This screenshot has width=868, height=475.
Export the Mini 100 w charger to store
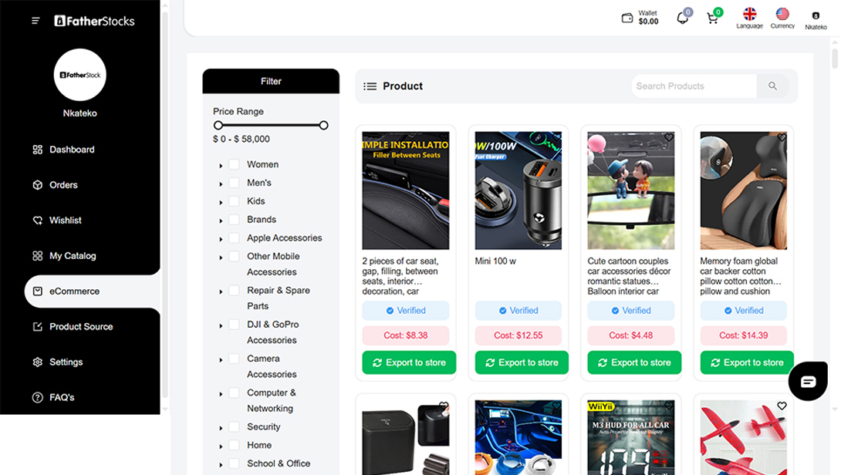522,362
